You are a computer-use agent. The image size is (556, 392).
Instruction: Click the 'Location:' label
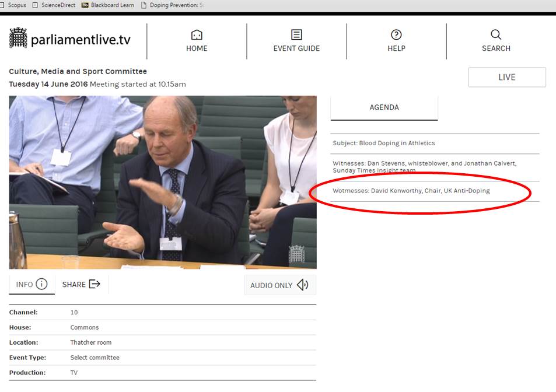tap(24, 342)
